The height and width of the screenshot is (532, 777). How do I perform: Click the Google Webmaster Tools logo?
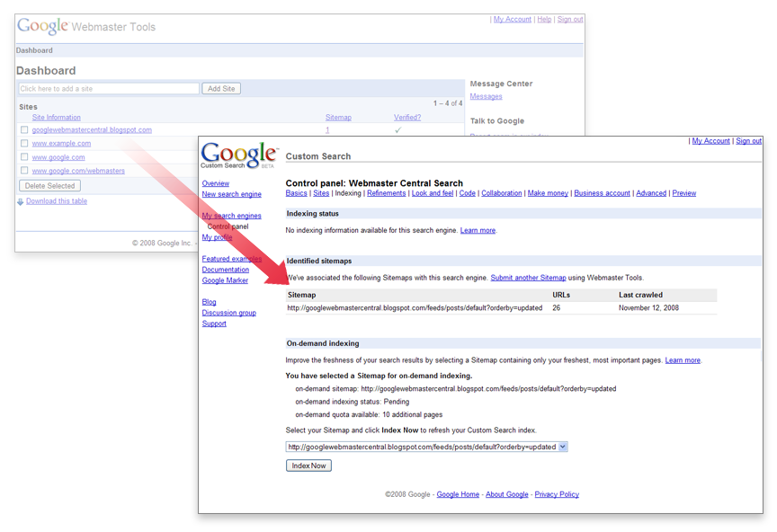[x=86, y=26]
